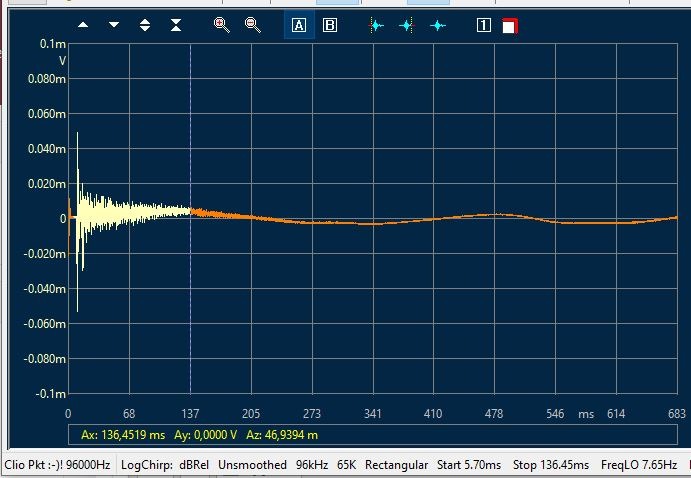This screenshot has width=691, height=478.
Task: Click the 205 time axis label
Action: [251, 414]
